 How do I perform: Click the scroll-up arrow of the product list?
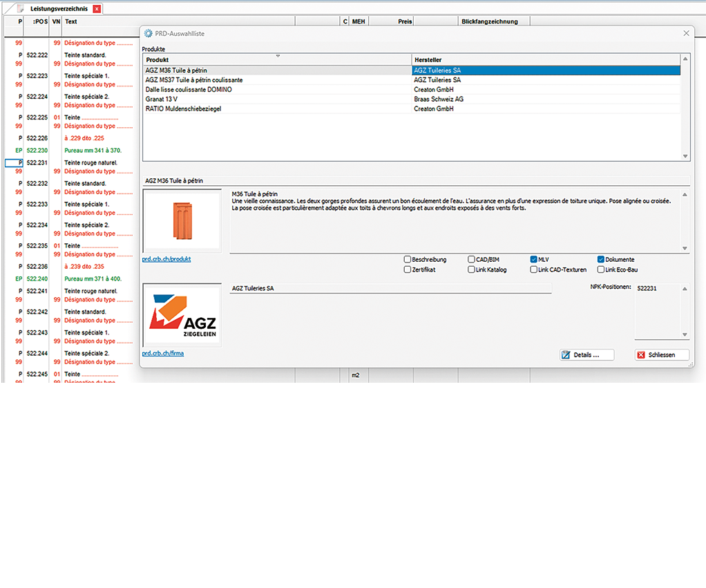tap(685, 59)
